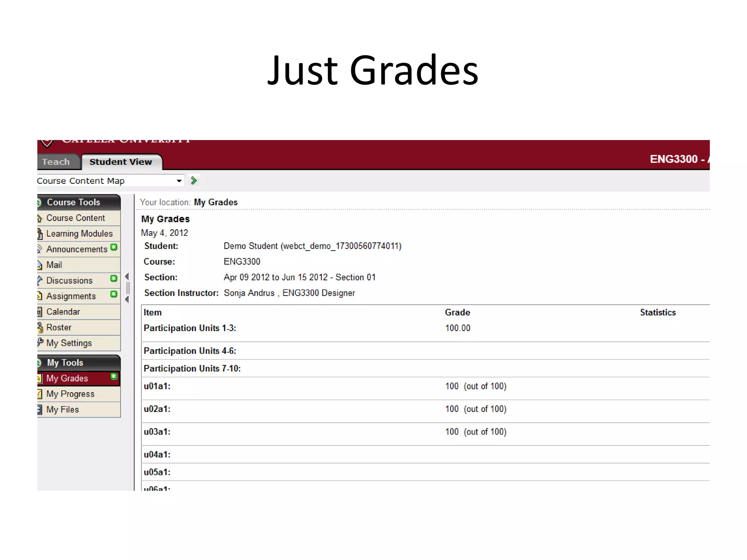The image size is (747, 560).
Task: Click the Capella University shield logo
Action: 47,143
